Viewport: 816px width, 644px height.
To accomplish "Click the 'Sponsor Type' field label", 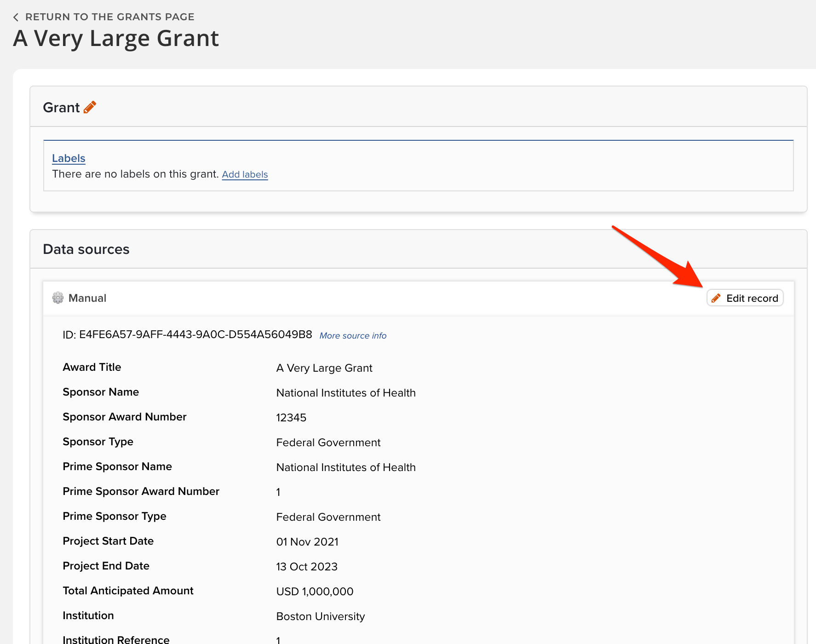I will [98, 442].
